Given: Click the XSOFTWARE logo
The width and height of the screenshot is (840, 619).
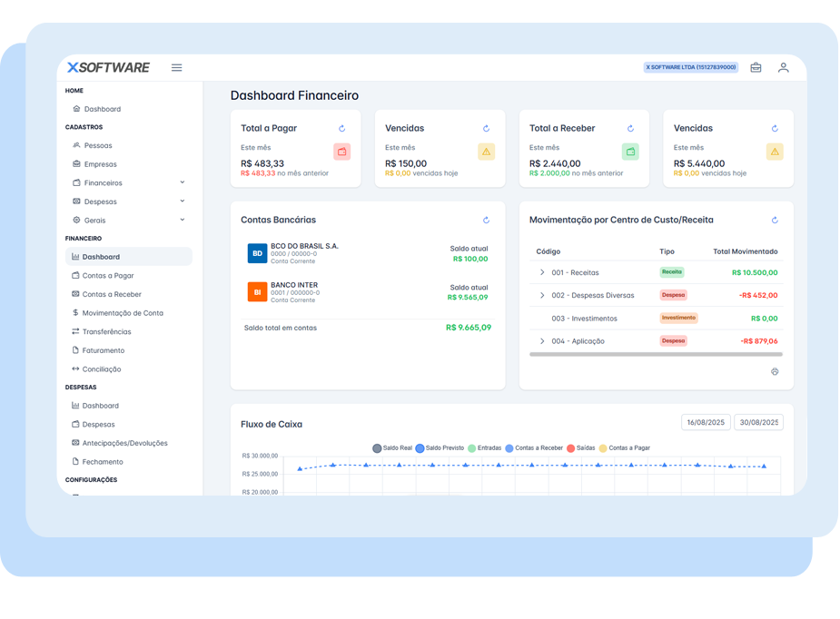Looking at the screenshot, I should click(x=108, y=67).
